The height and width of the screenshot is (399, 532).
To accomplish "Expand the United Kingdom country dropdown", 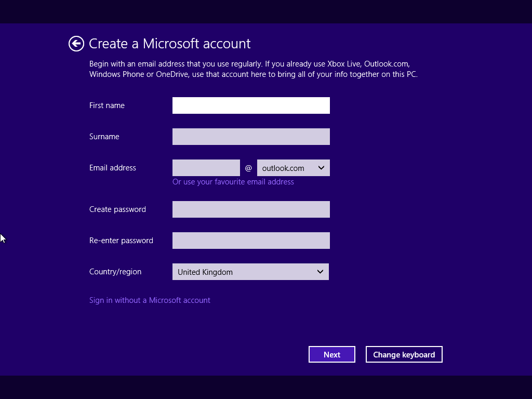I will click(251, 272).
